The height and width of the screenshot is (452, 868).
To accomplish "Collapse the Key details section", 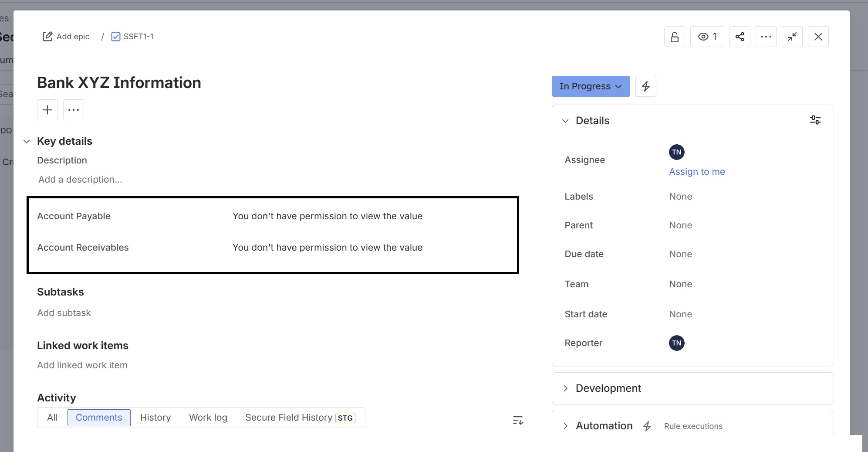I will 27,141.
